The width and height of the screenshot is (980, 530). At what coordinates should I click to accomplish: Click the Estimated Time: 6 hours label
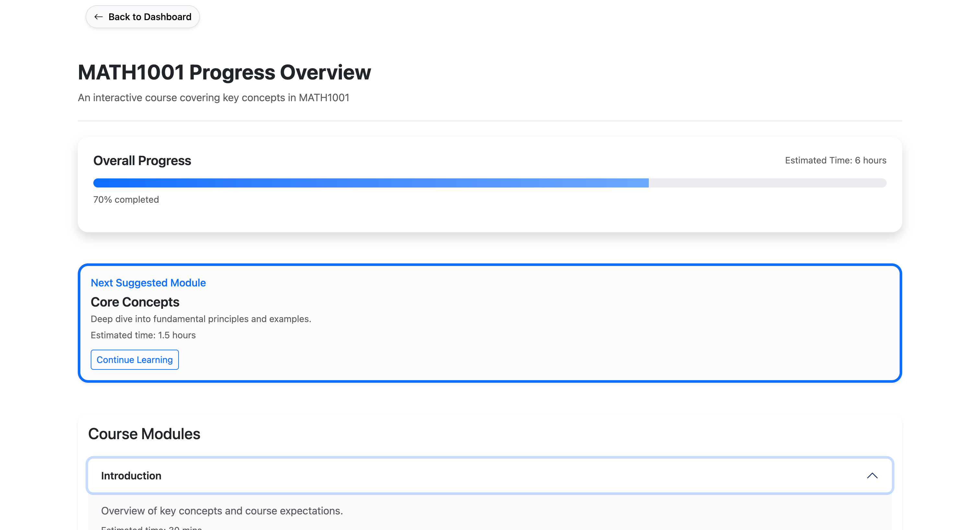[835, 160]
